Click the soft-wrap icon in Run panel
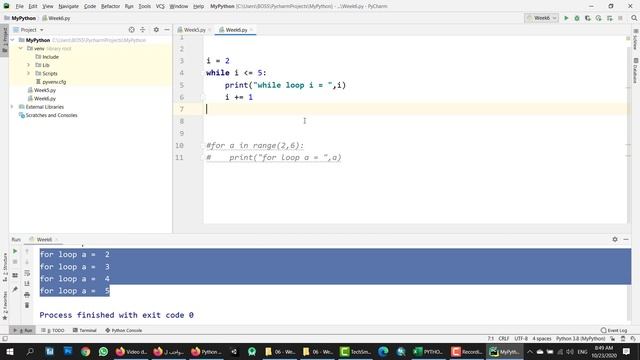Screen dimensions: 640x360 27,273
